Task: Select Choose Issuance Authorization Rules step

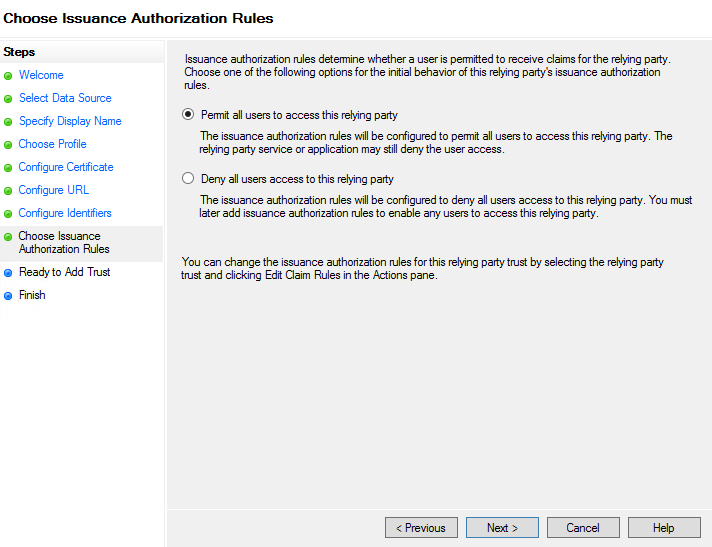Action: pyautogui.click(x=64, y=242)
